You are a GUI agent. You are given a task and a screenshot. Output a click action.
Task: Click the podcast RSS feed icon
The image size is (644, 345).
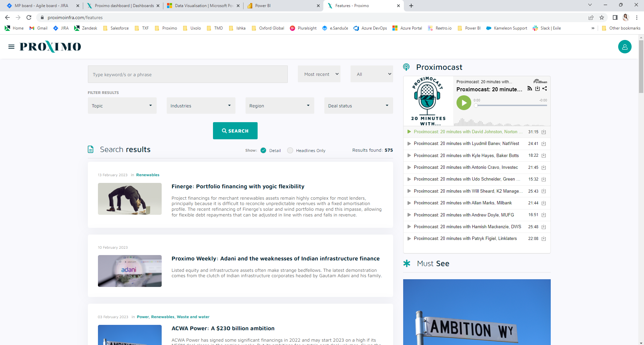pyautogui.click(x=530, y=89)
